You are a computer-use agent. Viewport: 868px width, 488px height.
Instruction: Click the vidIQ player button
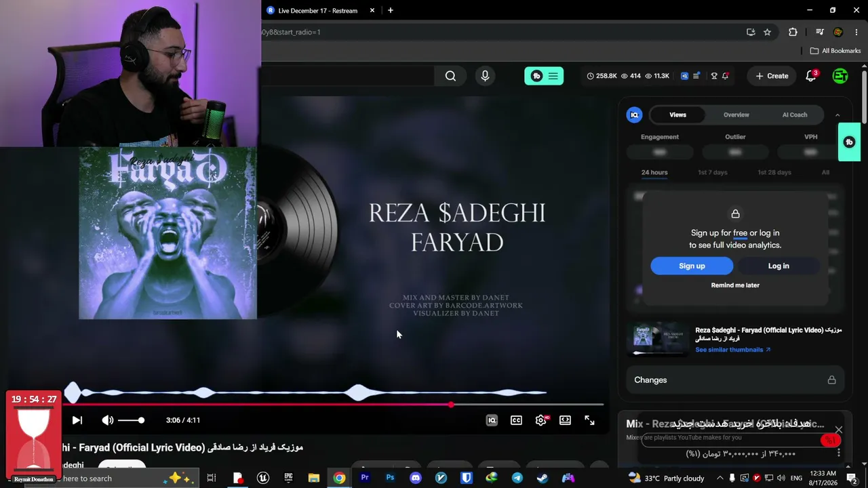[x=492, y=420]
